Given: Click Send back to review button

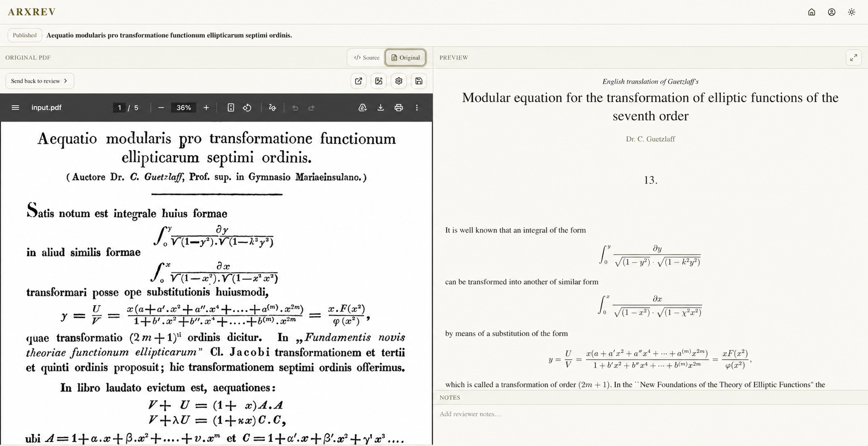Looking at the screenshot, I should coord(40,81).
